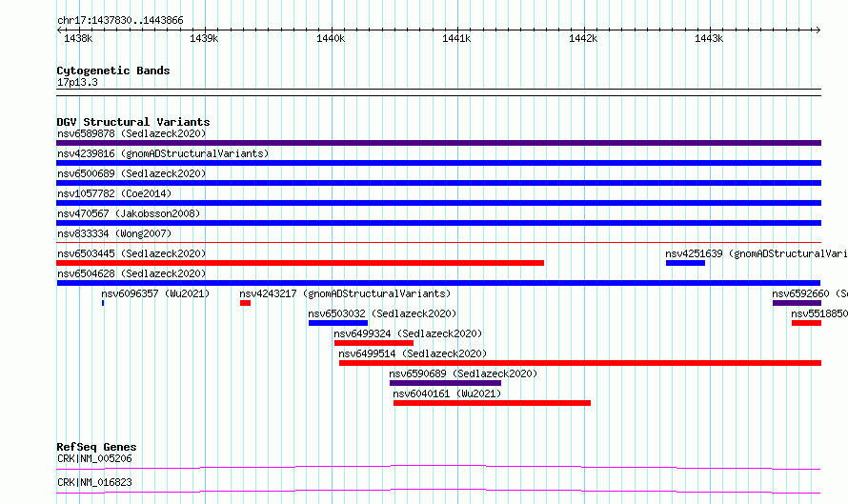
Task: Select the purple nsv6592660 bar
Action: (x=798, y=303)
